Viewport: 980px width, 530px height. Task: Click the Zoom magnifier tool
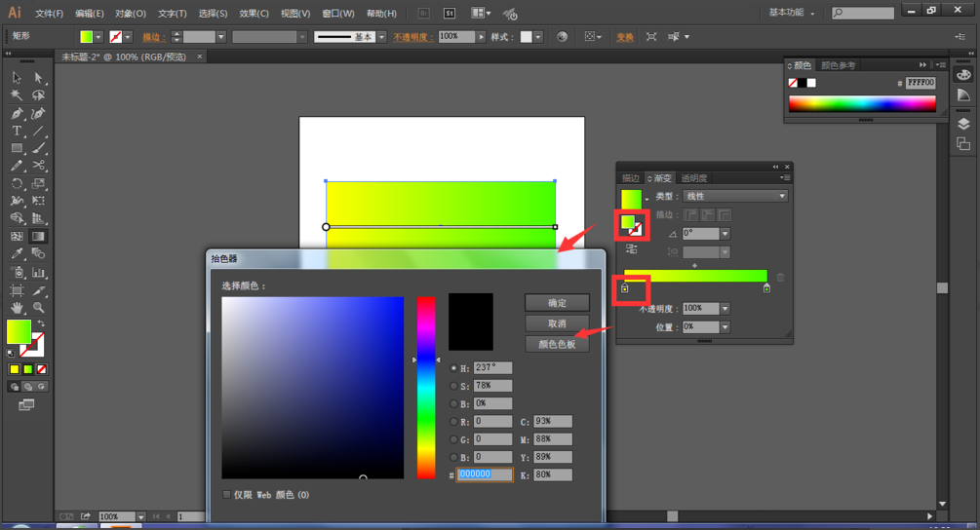(x=38, y=308)
